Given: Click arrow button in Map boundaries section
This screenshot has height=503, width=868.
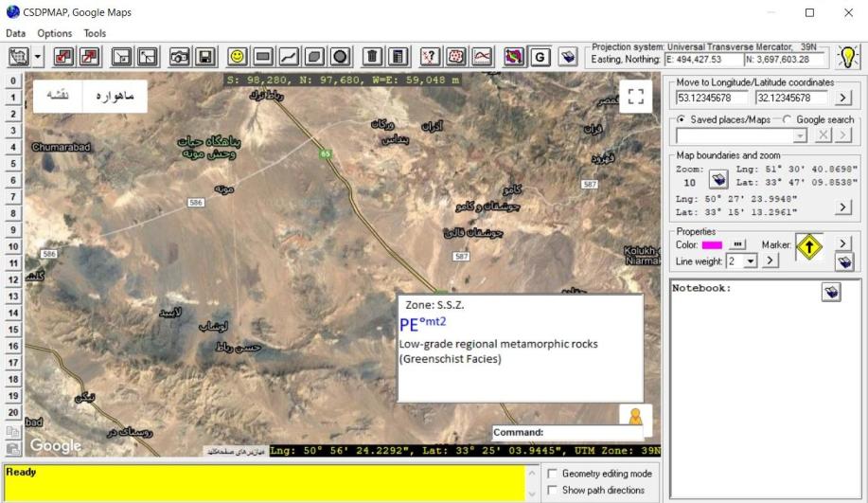Looking at the screenshot, I should click(842, 207).
